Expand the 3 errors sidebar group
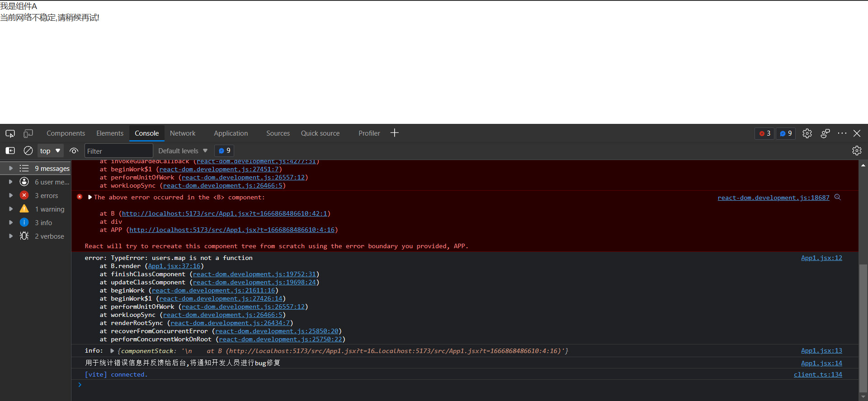Image resolution: width=868 pixels, height=401 pixels. point(11,195)
